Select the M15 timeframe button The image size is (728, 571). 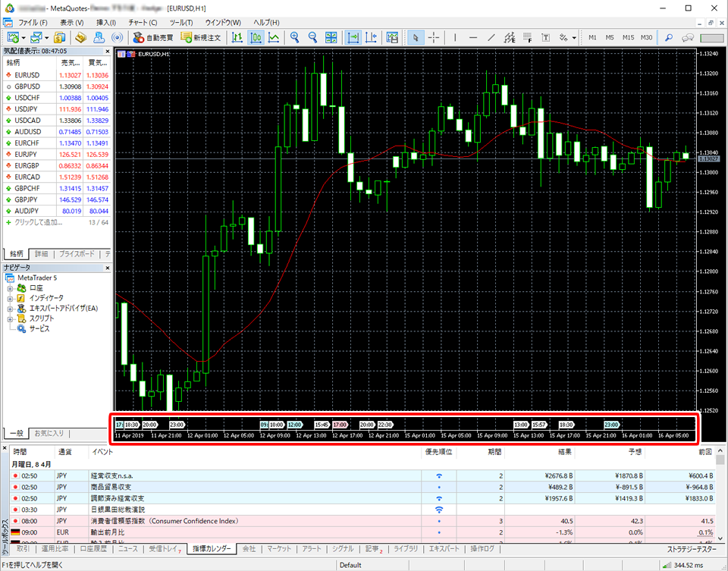coord(628,37)
